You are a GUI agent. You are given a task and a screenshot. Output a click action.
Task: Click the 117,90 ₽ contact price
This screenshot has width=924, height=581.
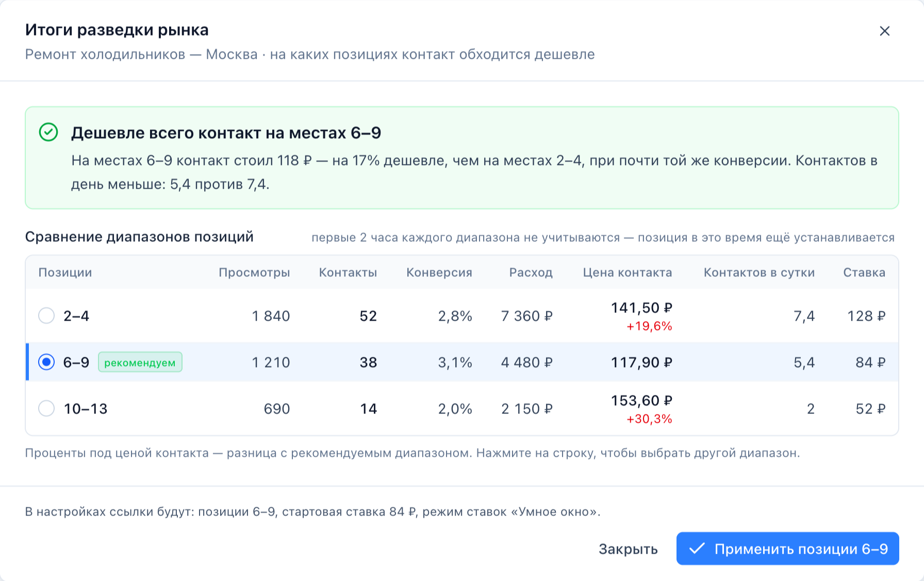[x=641, y=362]
